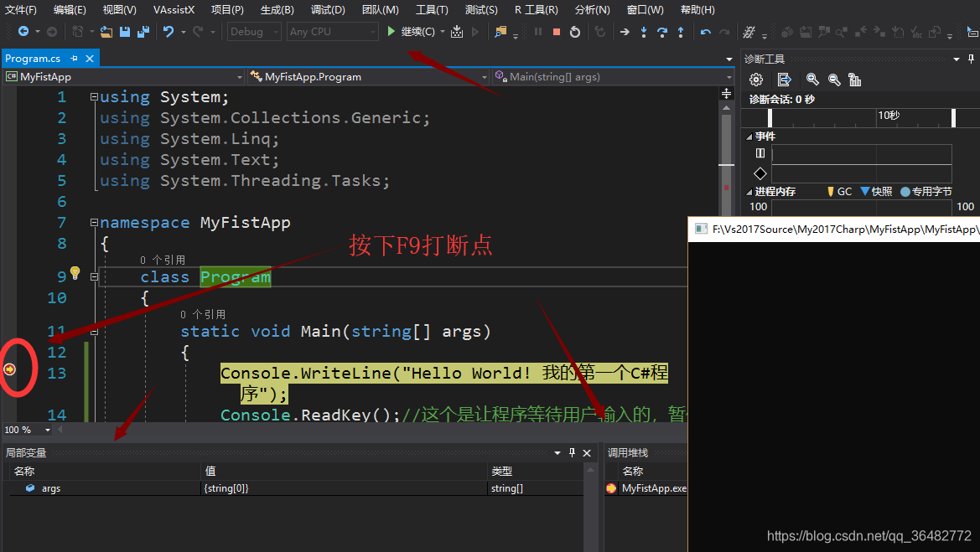Stop debugging with the red square icon

coord(557,31)
